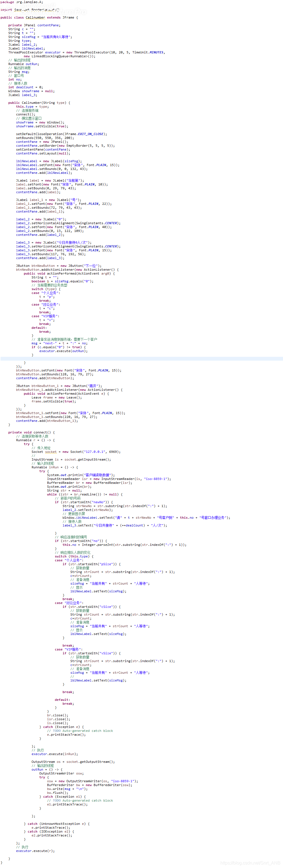283x868 pixels.
Task: Click the 'this.no = Integer.parseInt' line
Action: (124, 545)
